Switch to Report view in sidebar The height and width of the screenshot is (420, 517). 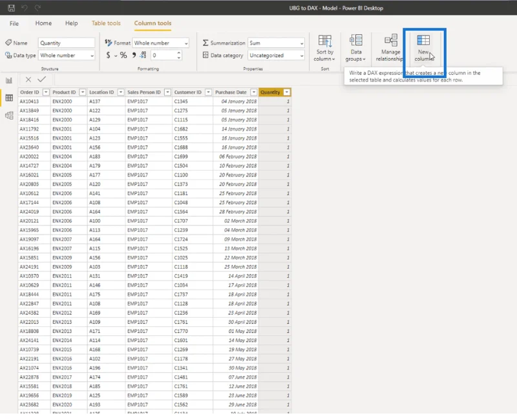point(9,80)
